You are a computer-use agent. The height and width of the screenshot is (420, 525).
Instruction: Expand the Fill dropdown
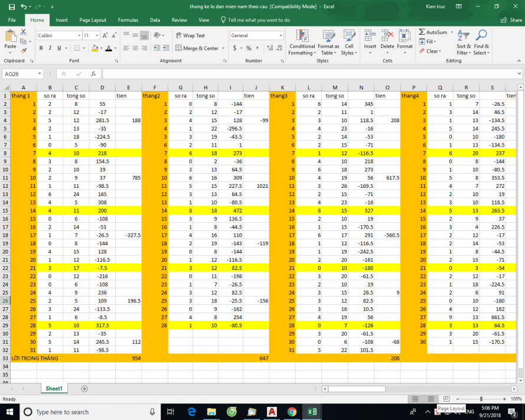pyautogui.click(x=435, y=42)
